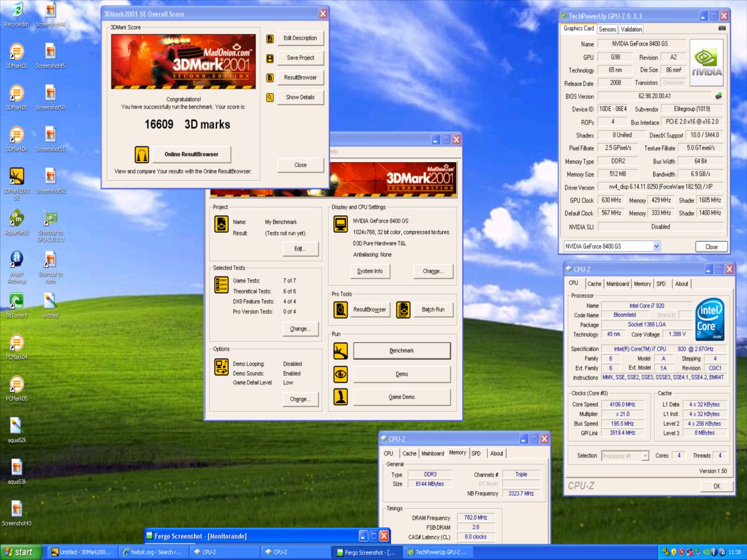Click OK in the CPU-Z processor window
This screenshot has height=560, width=747.
717,486
